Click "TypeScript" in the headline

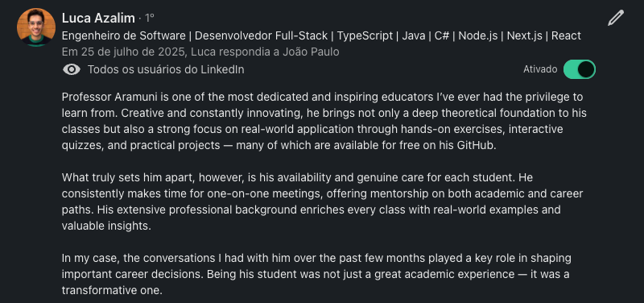pos(365,35)
